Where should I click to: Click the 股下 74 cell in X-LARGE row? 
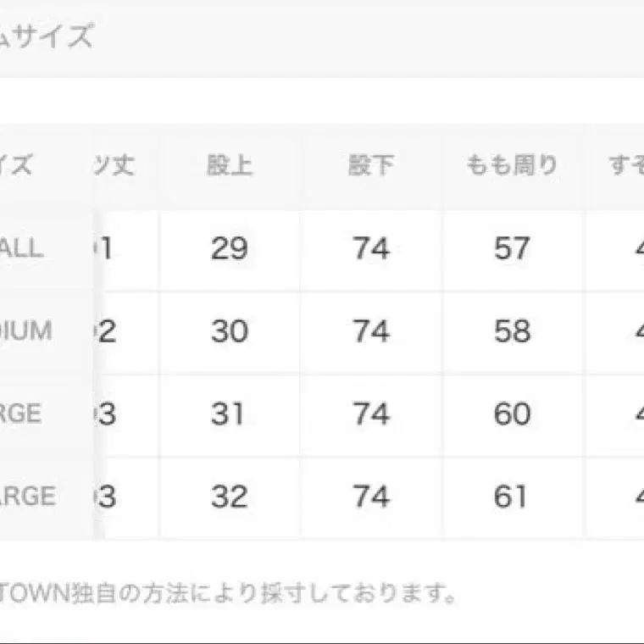pyautogui.click(x=371, y=497)
